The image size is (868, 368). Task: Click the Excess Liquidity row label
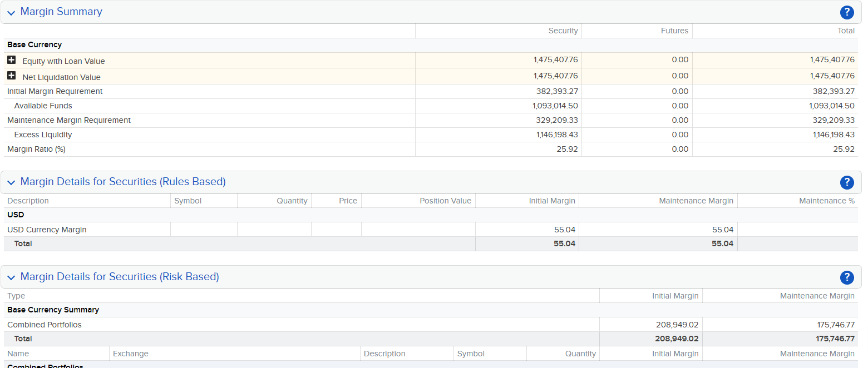point(43,135)
